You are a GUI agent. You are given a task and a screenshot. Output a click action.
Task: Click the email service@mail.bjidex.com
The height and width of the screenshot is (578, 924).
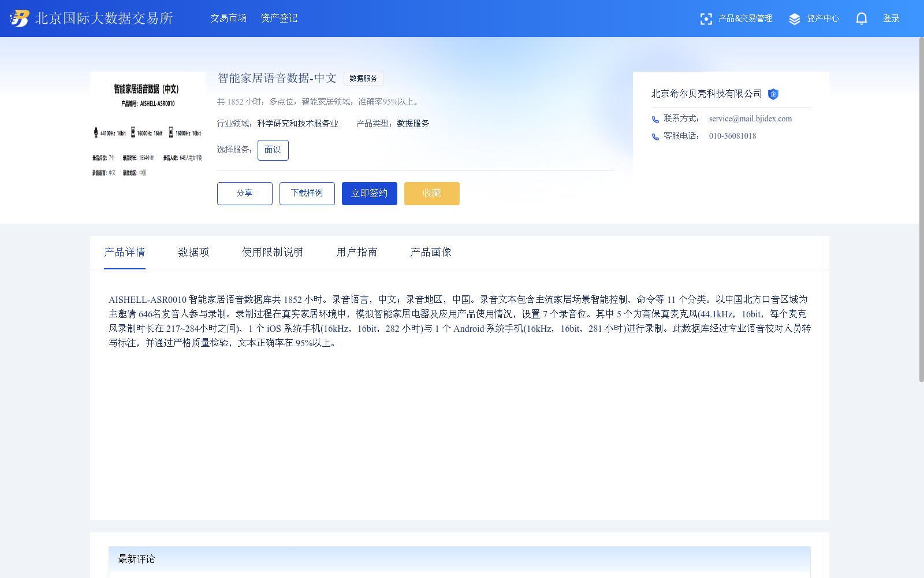point(750,119)
